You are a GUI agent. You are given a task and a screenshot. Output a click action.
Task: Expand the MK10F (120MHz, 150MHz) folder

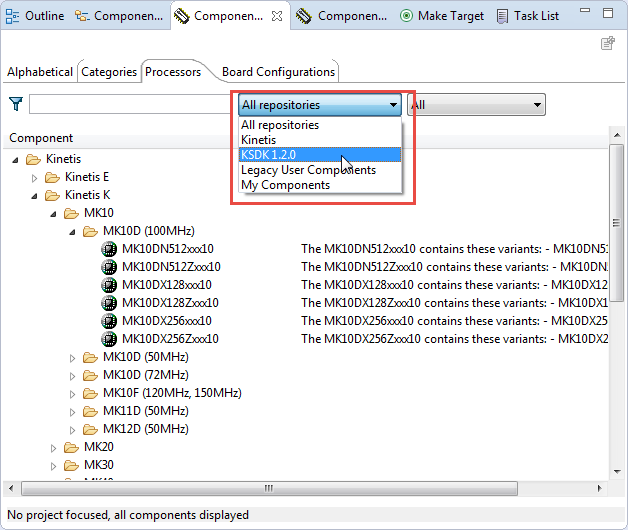pos(72,394)
